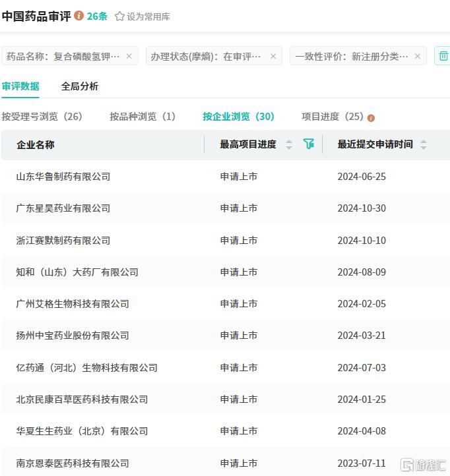Open 按品种浏览 (1) view
The width and height of the screenshot is (450, 476).
click(143, 117)
